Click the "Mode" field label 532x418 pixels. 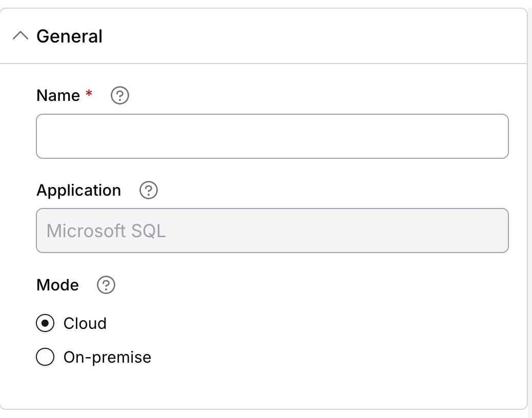[x=57, y=285]
